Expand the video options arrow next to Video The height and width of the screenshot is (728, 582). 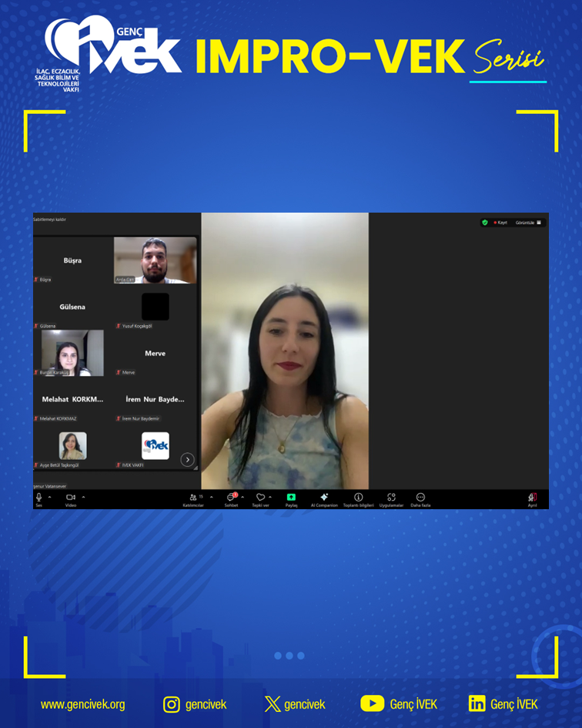(84, 497)
